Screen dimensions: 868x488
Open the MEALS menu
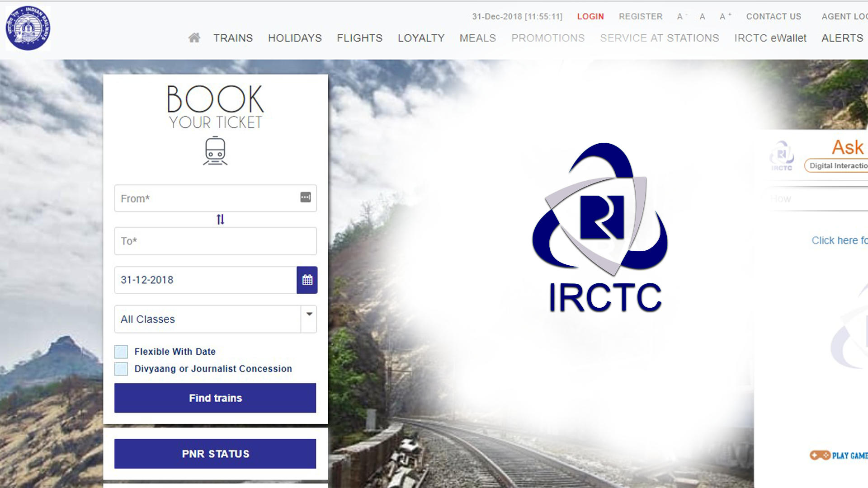(478, 38)
